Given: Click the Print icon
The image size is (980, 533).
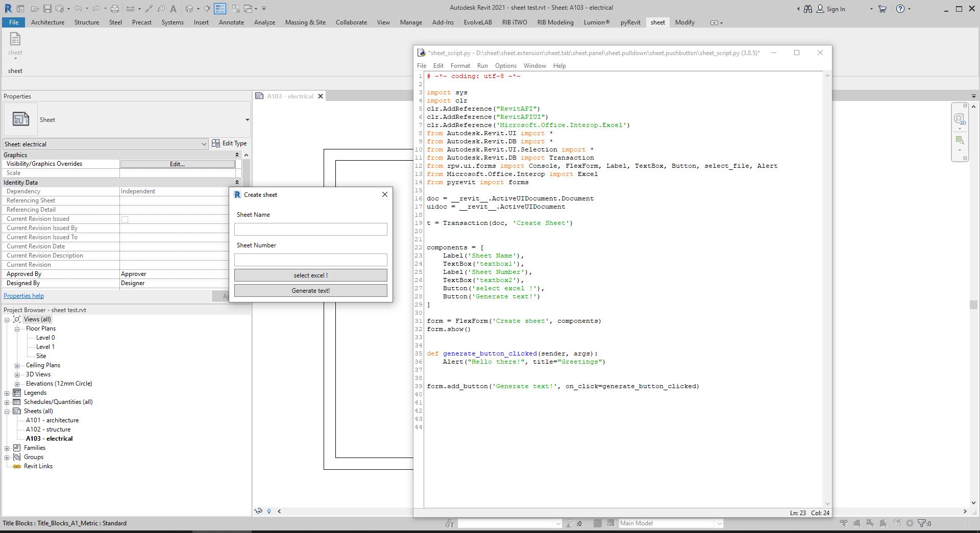Looking at the screenshot, I should (x=115, y=9).
